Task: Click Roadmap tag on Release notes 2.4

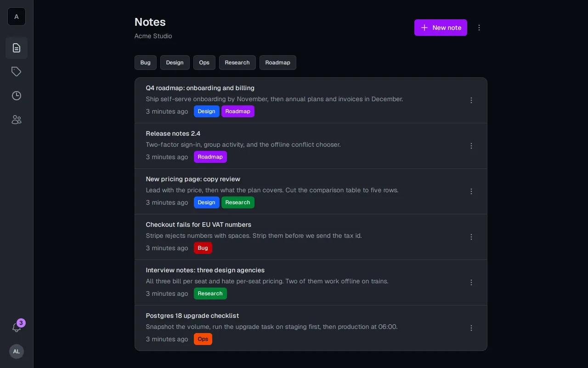Action: click(210, 157)
